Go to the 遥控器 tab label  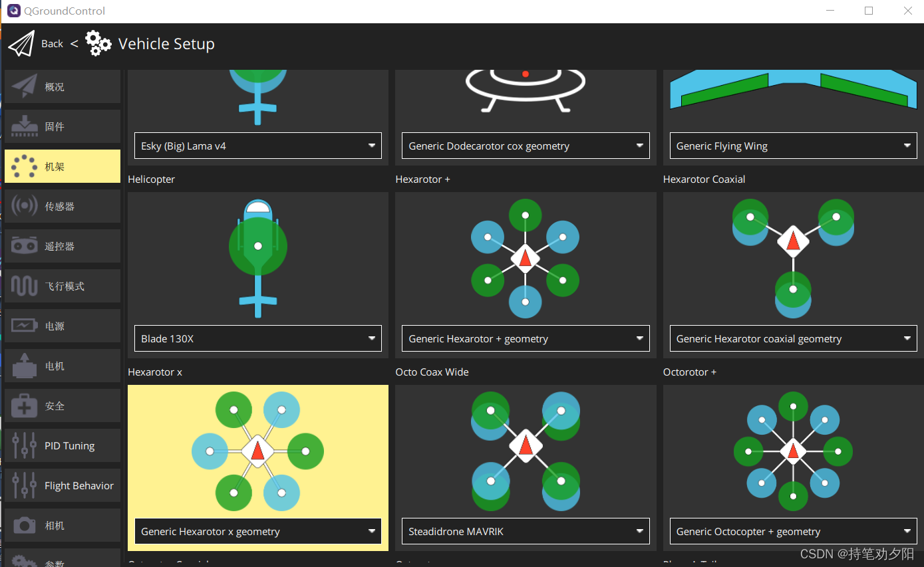pyautogui.click(x=60, y=247)
